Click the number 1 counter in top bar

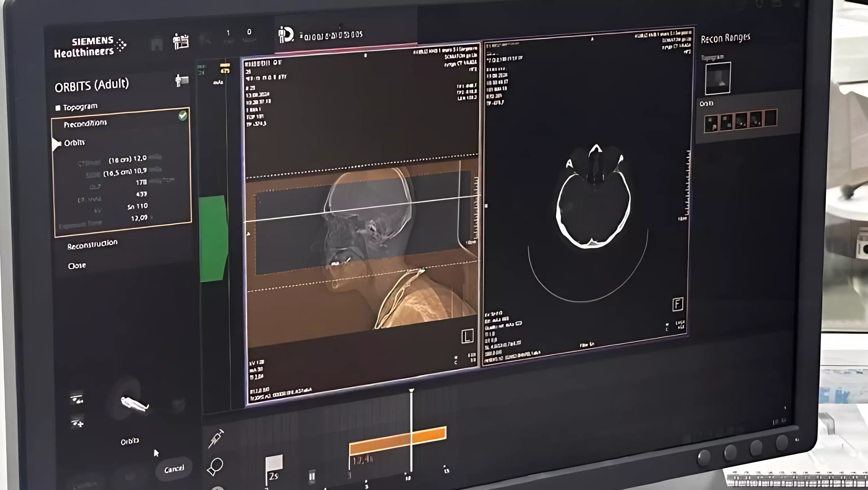tap(228, 33)
